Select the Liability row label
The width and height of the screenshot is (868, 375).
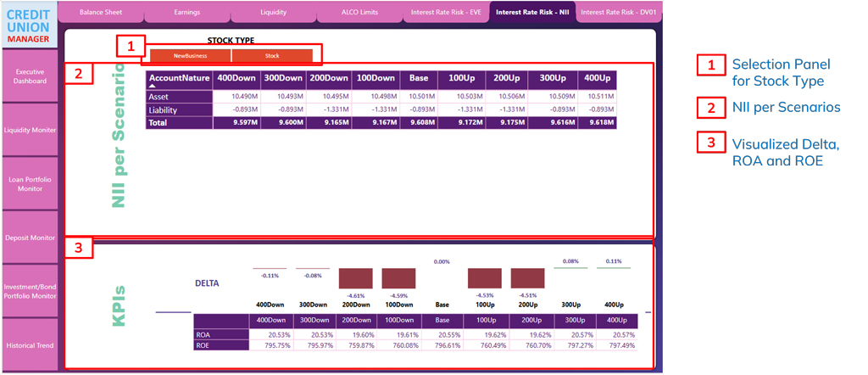pyautogui.click(x=180, y=109)
